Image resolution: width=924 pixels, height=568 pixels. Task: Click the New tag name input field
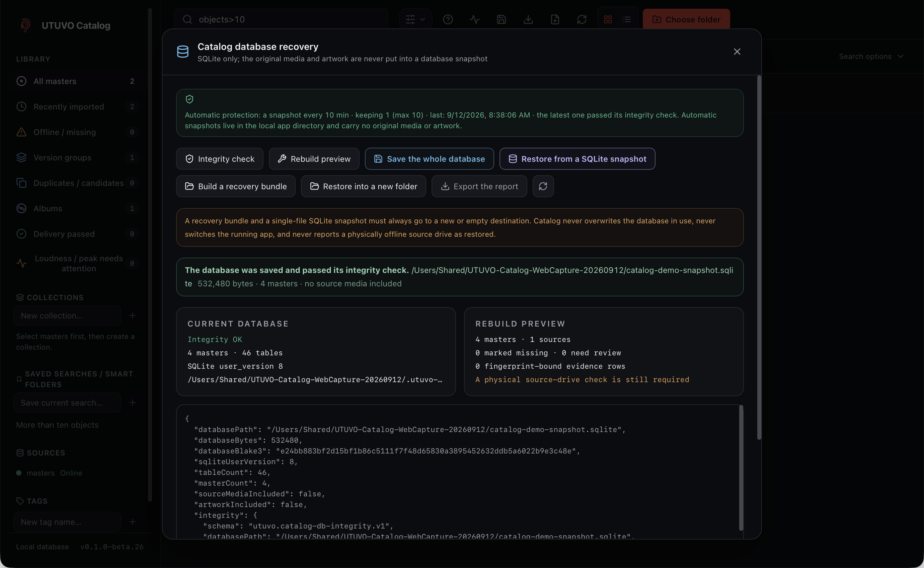[x=67, y=522]
